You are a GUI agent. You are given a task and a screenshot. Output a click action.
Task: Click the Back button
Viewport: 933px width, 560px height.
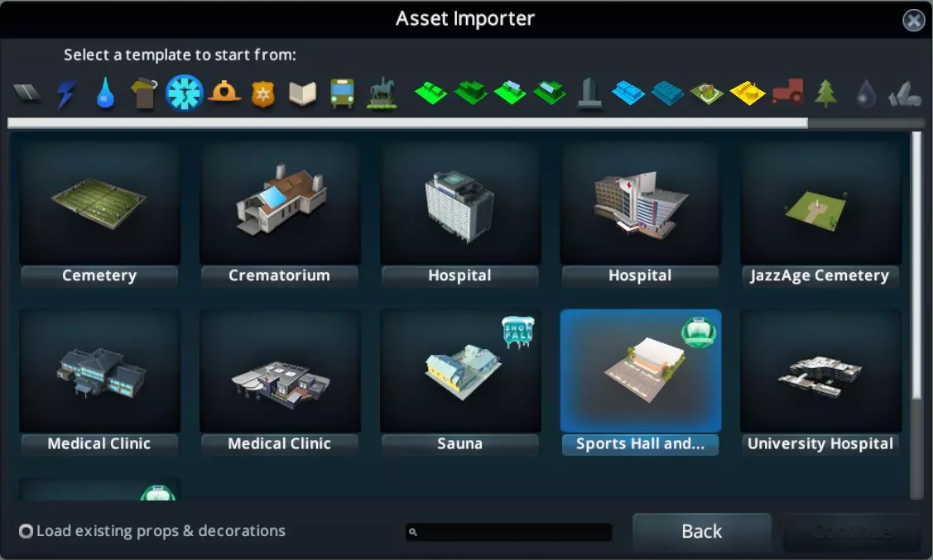pyautogui.click(x=701, y=532)
